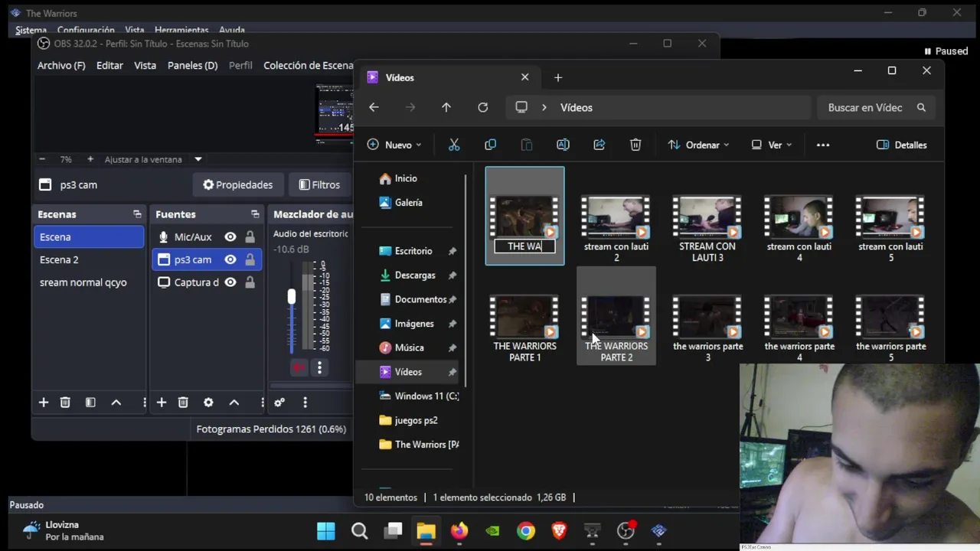
Task: Delete selected source with Fuentes trash icon
Action: click(183, 403)
